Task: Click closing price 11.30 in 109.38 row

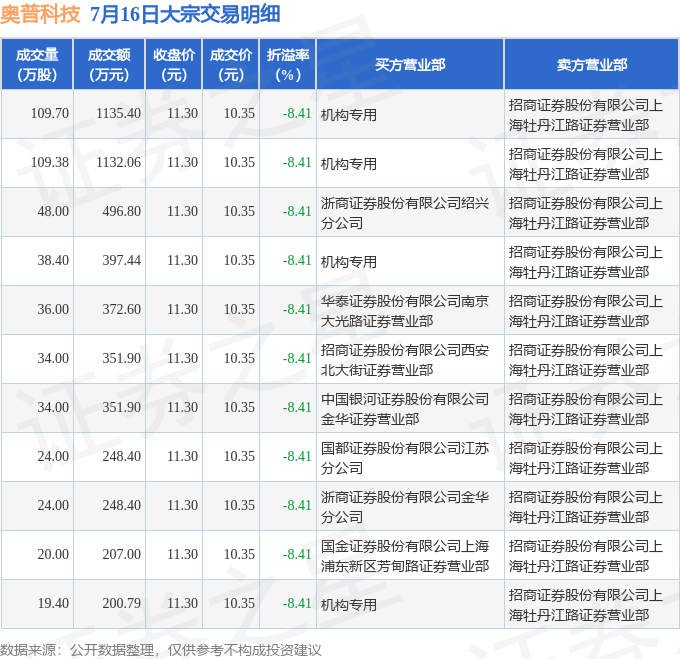Action: [x=183, y=163]
